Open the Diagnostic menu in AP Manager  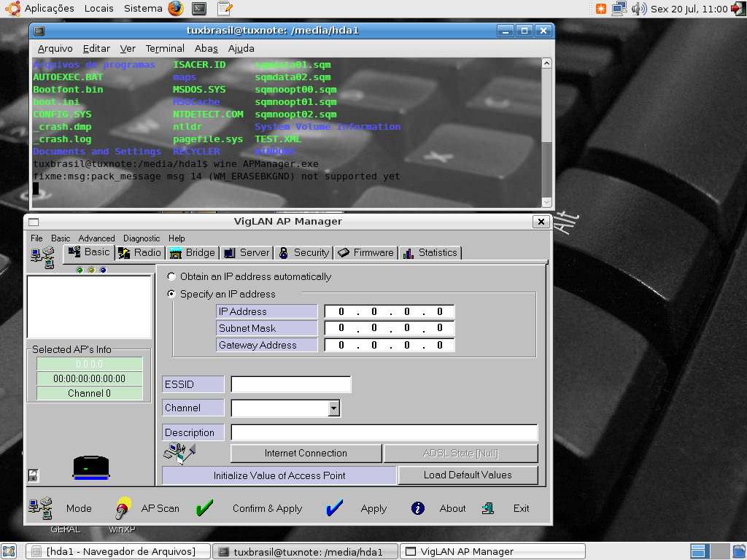click(x=142, y=238)
